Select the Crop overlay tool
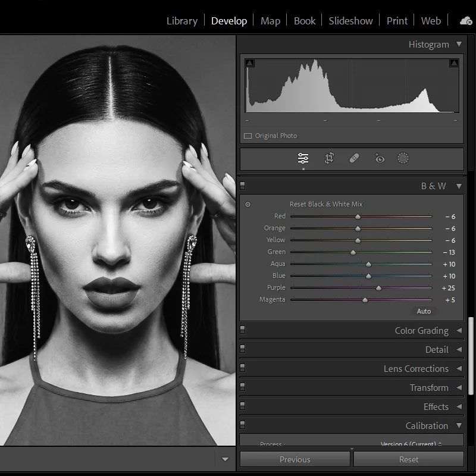 pyautogui.click(x=329, y=158)
